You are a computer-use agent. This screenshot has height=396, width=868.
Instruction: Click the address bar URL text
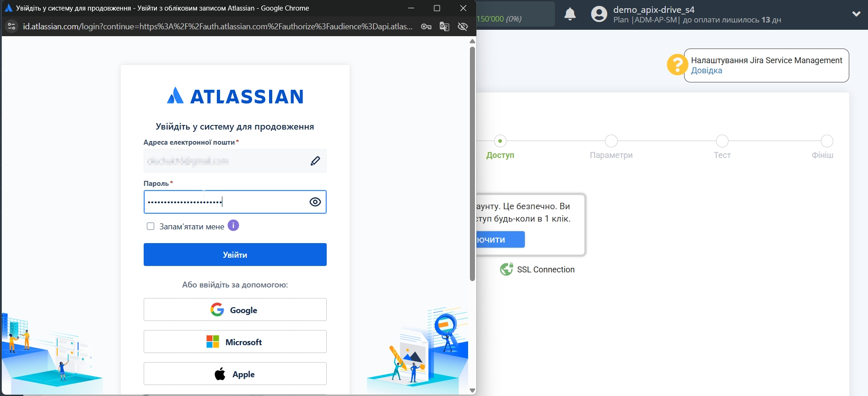tap(218, 27)
